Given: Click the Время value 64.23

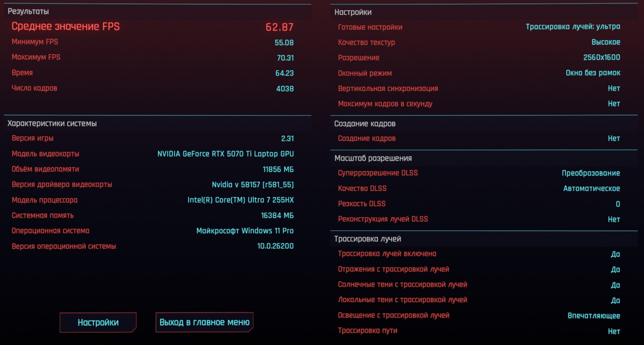Looking at the screenshot, I should [285, 73].
